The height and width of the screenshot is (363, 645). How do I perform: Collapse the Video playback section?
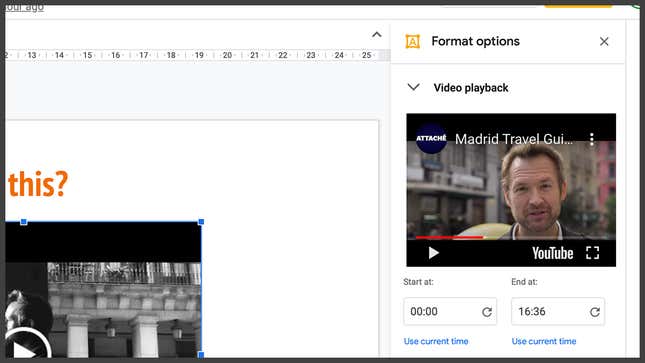pyautogui.click(x=413, y=87)
